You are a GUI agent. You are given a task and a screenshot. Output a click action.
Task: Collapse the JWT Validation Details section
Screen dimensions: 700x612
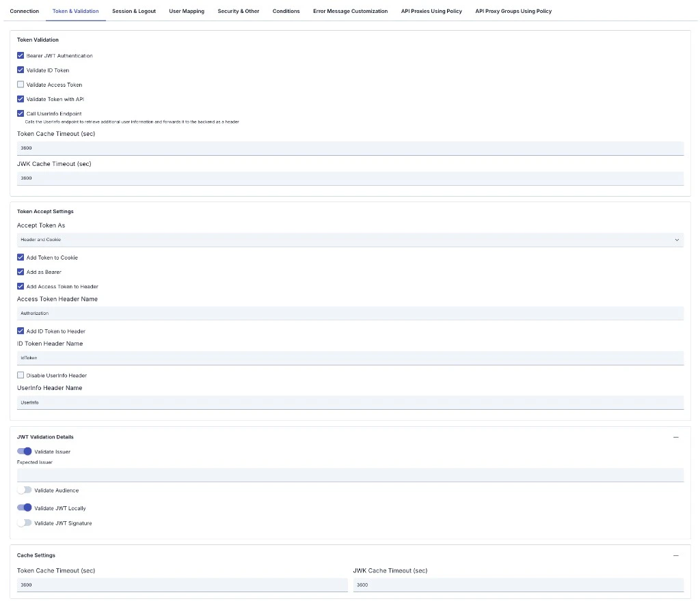pyautogui.click(x=676, y=437)
